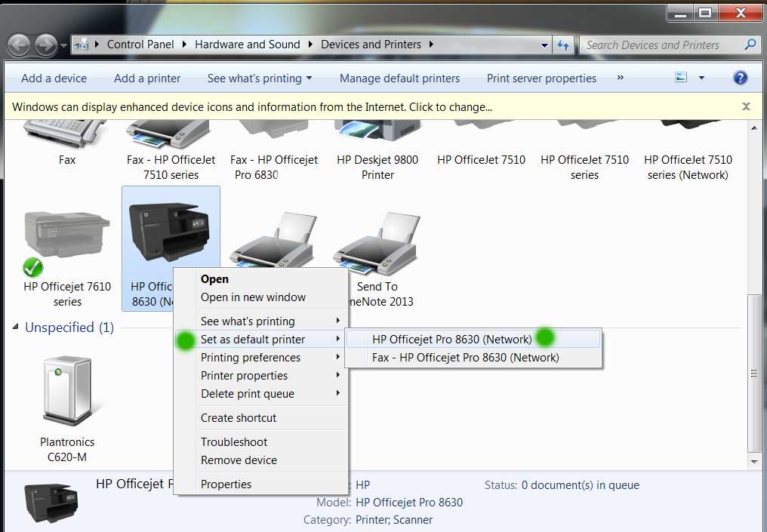The image size is (767, 532).
Task: Show hidden toolbar commands via double chevron
Action: [621, 77]
